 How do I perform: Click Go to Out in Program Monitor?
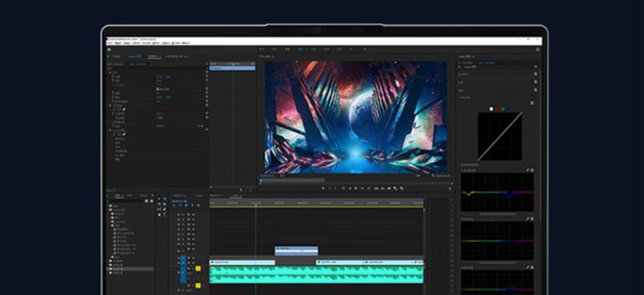(368, 188)
